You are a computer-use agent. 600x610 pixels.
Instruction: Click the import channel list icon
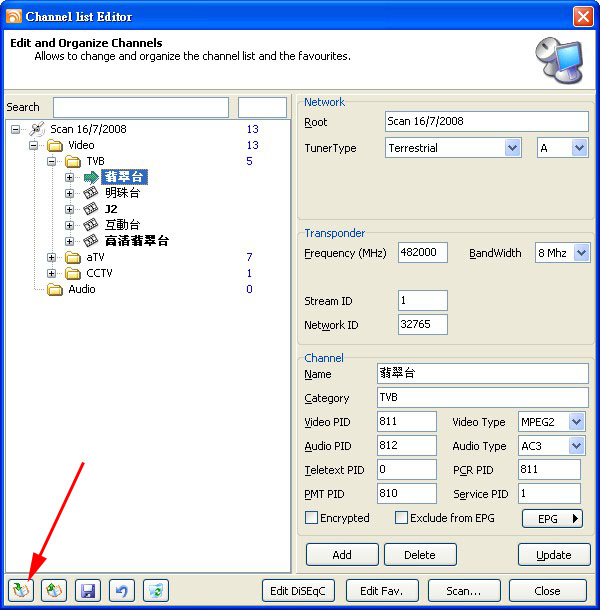tap(21, 590)
